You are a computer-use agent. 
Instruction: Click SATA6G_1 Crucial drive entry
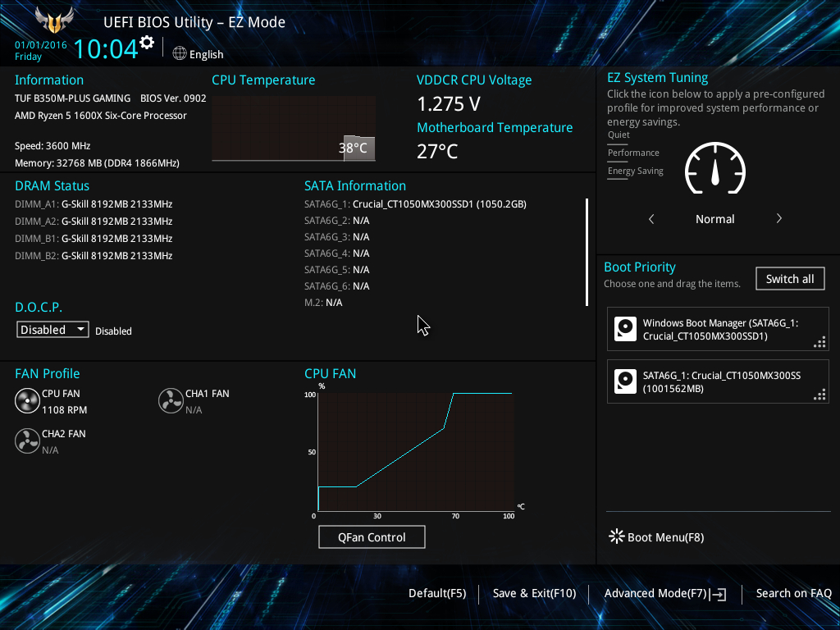pyautogui.click(x=415, y=204)
